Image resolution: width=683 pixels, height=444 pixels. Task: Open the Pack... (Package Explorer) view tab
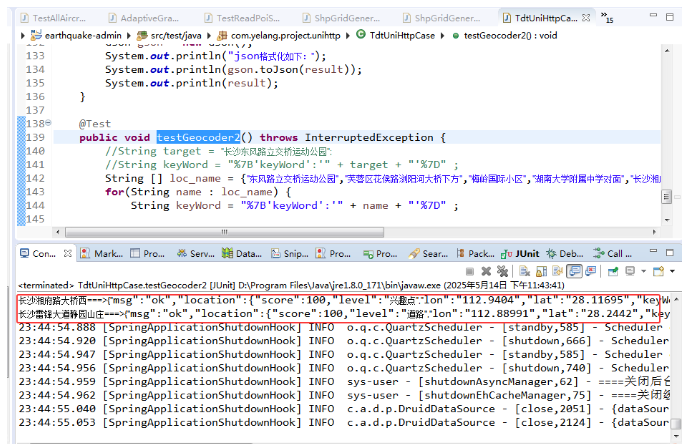pyautogui.click(x=476, y=254)
